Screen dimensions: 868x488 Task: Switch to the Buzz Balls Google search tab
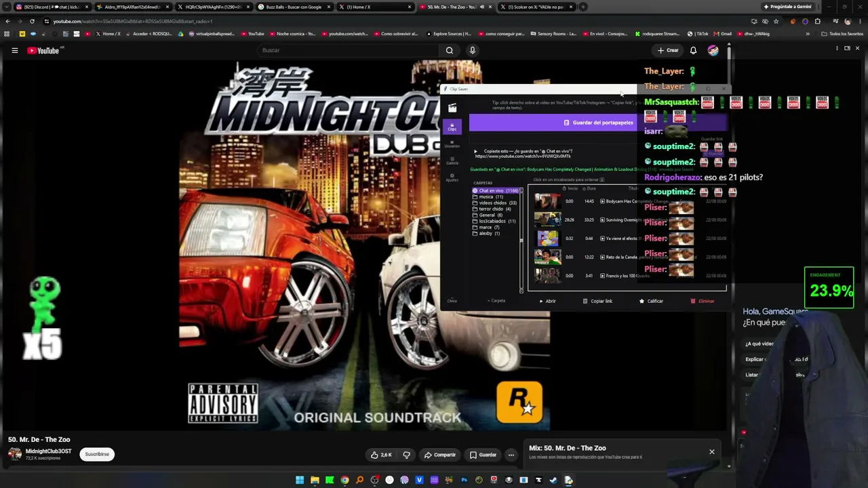[x=294, y=7]
